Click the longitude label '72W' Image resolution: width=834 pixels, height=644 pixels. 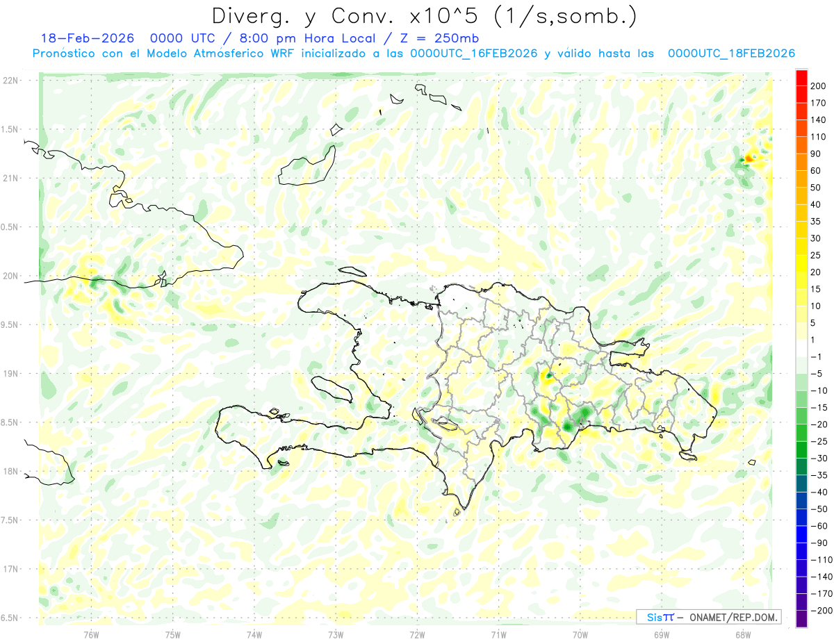(x=417, y=634)
